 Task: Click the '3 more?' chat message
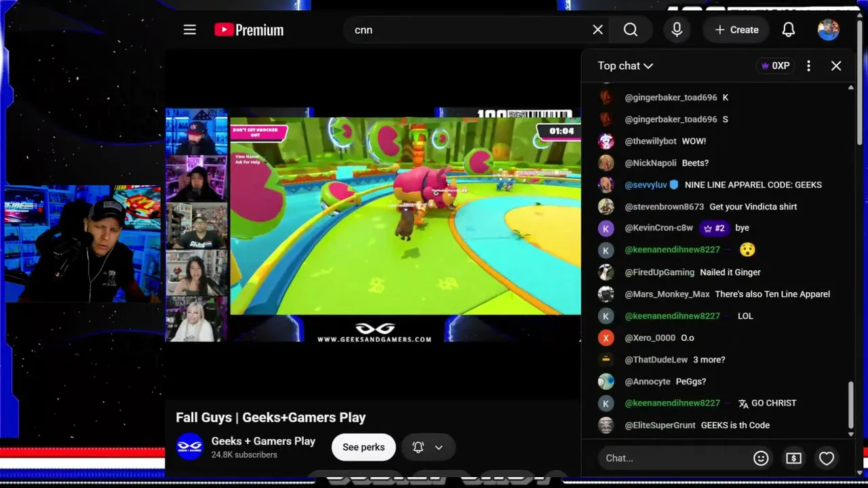click(x=709, y=359)
